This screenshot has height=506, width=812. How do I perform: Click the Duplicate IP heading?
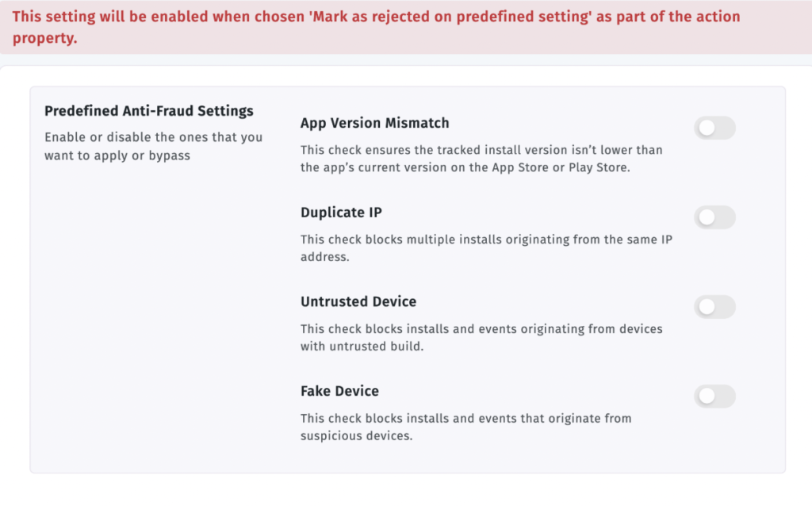341,213
